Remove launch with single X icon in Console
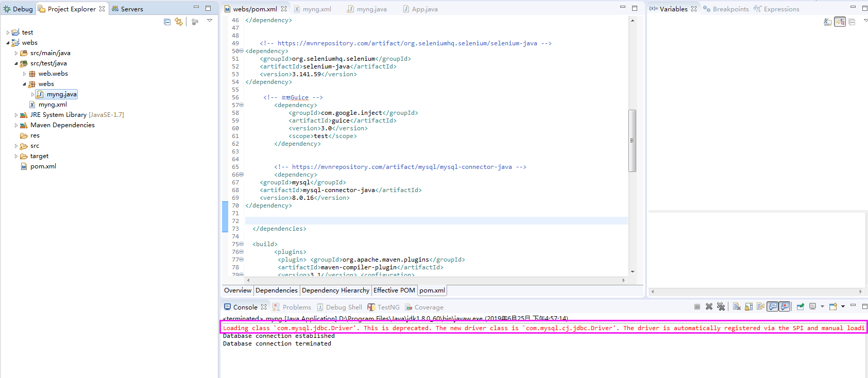Image resolution: width=868 pixels, height=378 pixels. click(709, 306)
